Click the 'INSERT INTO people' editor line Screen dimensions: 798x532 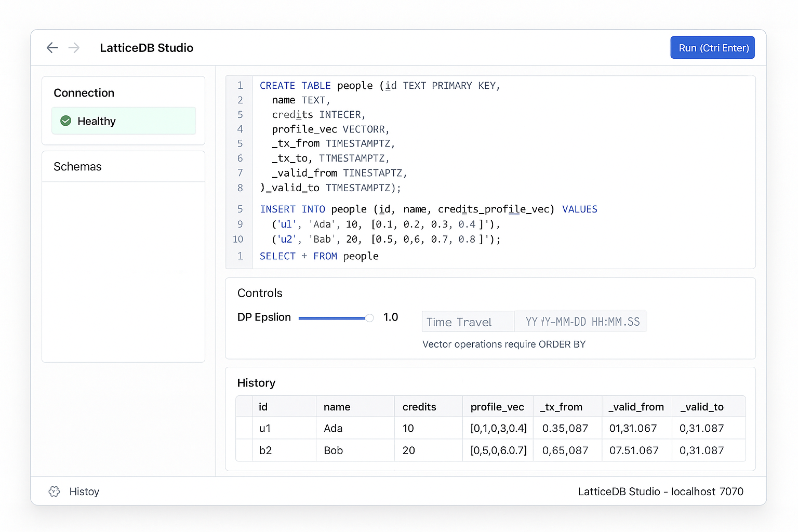tap(429, 209)
